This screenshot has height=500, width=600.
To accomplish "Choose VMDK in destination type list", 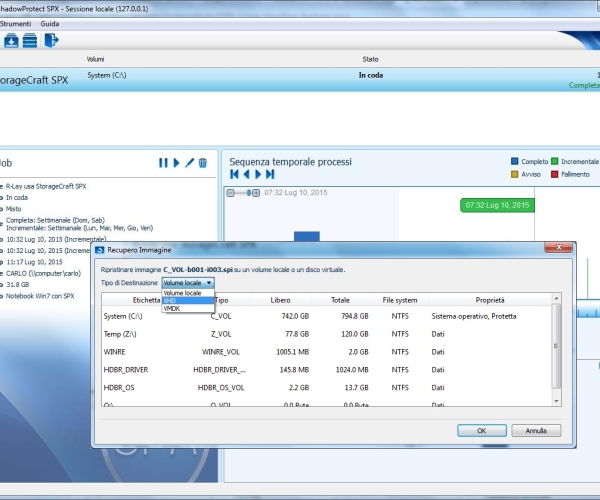I will [172, 309].
